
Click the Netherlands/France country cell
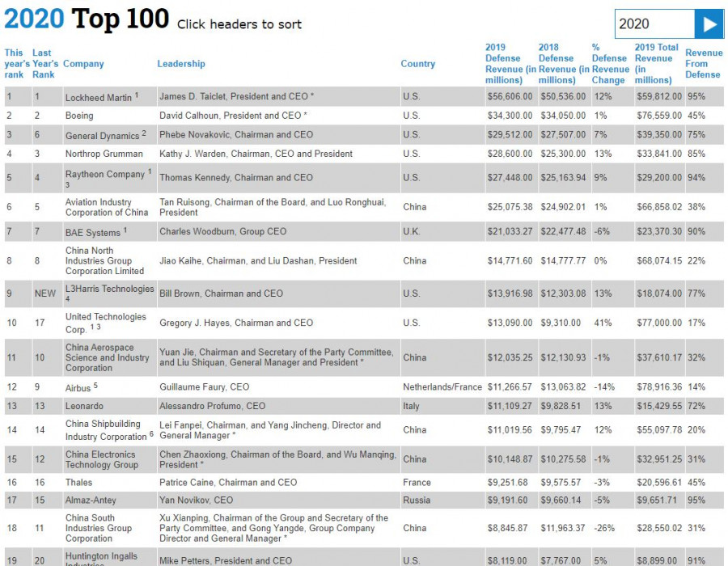(x=442, y=387)
